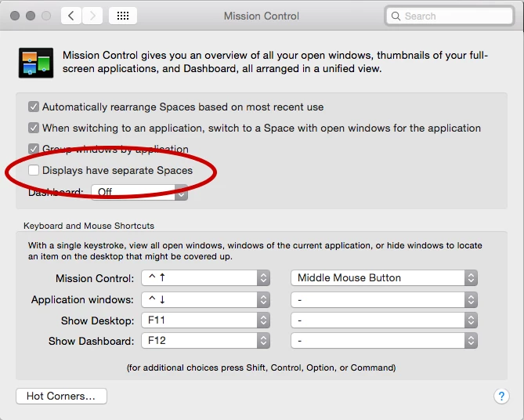Enable Displays have separate Spaces
Viewport: 524px width, 420px height.
34,170
